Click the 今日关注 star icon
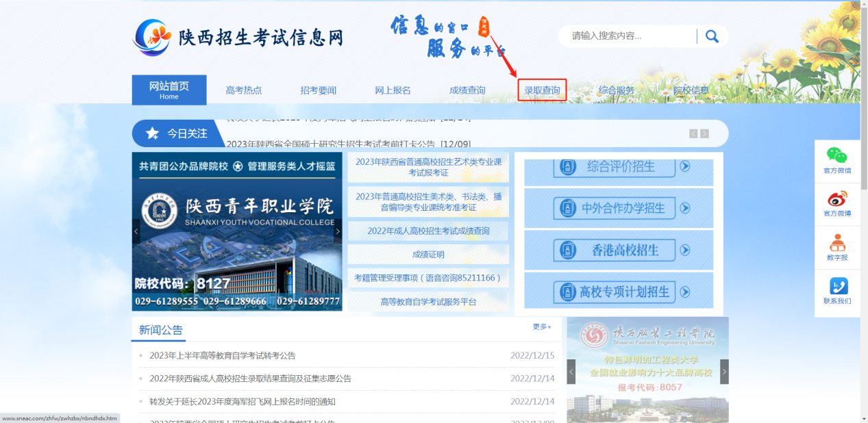Image resolution: width=868 pixels, height=423 pixels. [x=153, y=133]
